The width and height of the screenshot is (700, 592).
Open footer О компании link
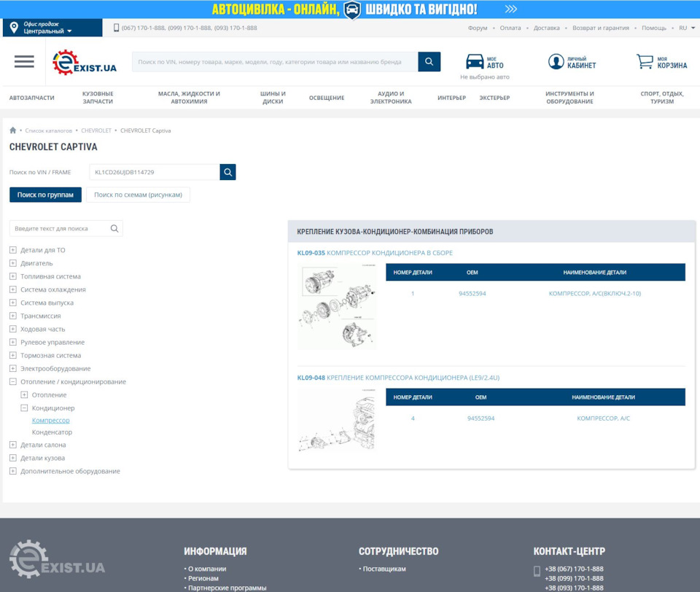pos(206,569)
